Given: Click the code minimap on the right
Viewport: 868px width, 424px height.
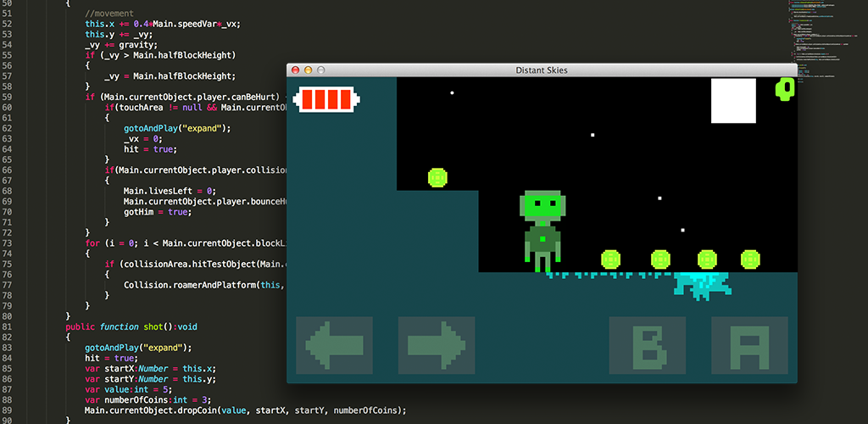Looking at the screenshot, I should pos(818,34).
